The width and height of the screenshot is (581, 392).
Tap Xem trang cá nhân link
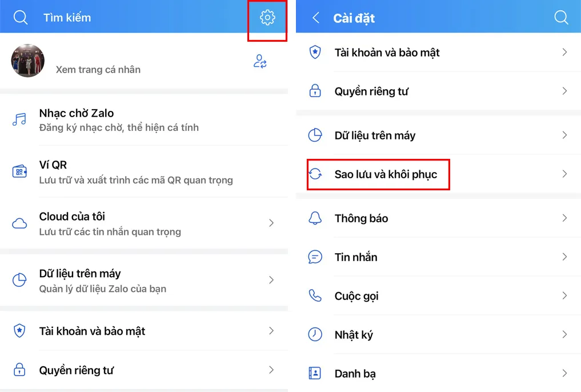tap(98, 70)
